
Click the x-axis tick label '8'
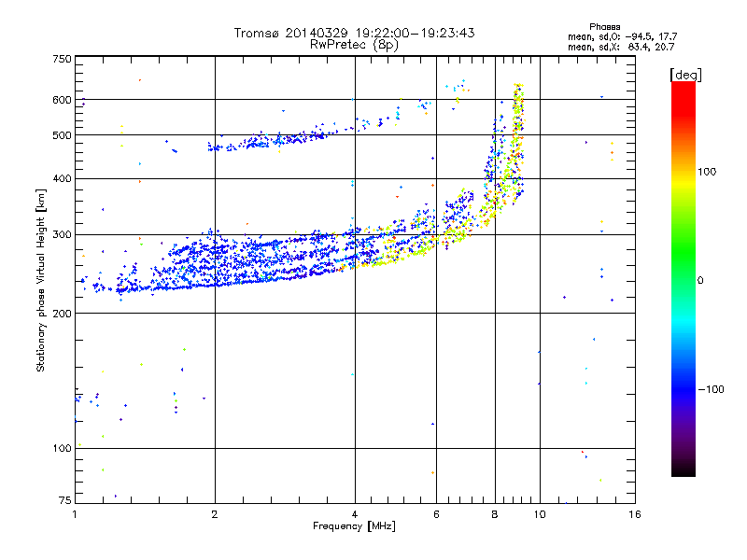point(495,514)
